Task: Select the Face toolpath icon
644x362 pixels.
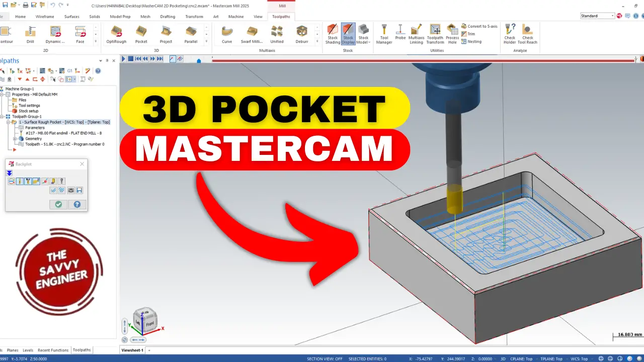Action: pos(80,35)
